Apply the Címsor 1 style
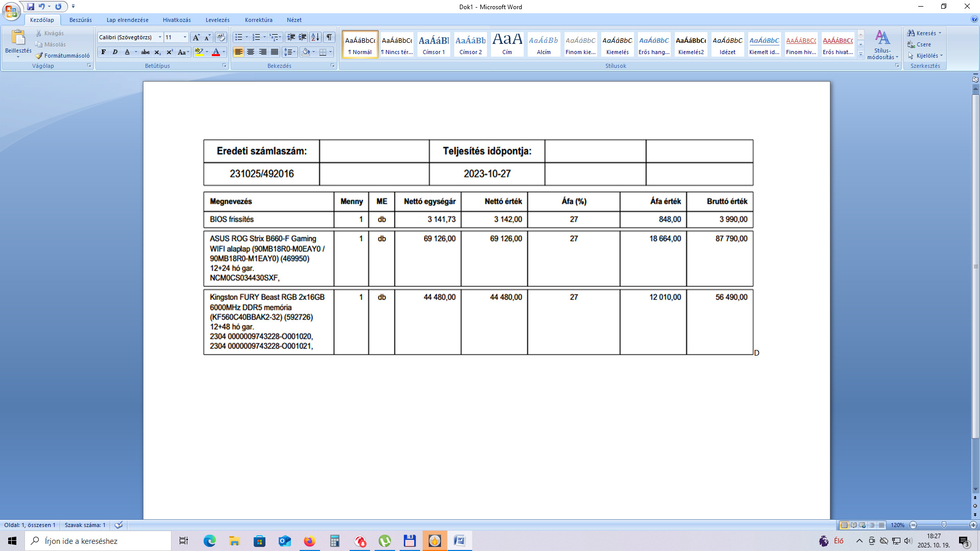This screenshot has width=980, height=551. (433, 44)
